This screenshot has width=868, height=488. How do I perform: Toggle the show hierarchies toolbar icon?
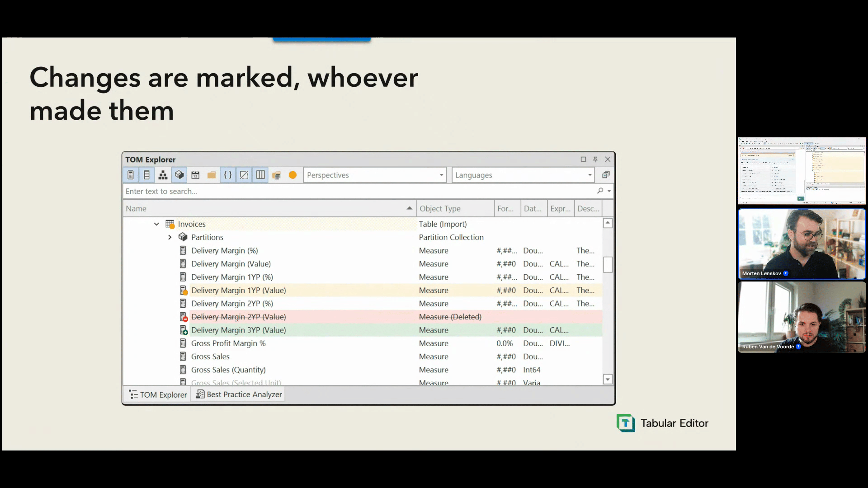(x=163, y=175)
